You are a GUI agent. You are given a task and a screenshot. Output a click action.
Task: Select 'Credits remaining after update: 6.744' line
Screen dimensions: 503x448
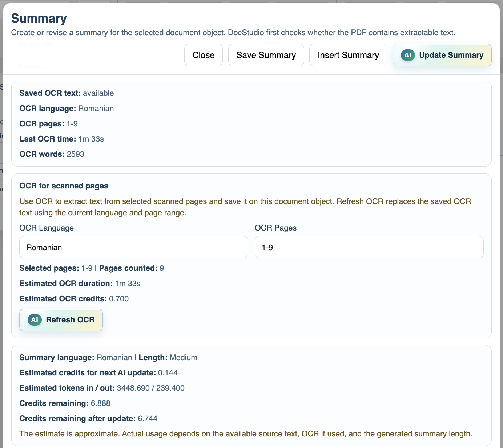click(x=88, y=419)
